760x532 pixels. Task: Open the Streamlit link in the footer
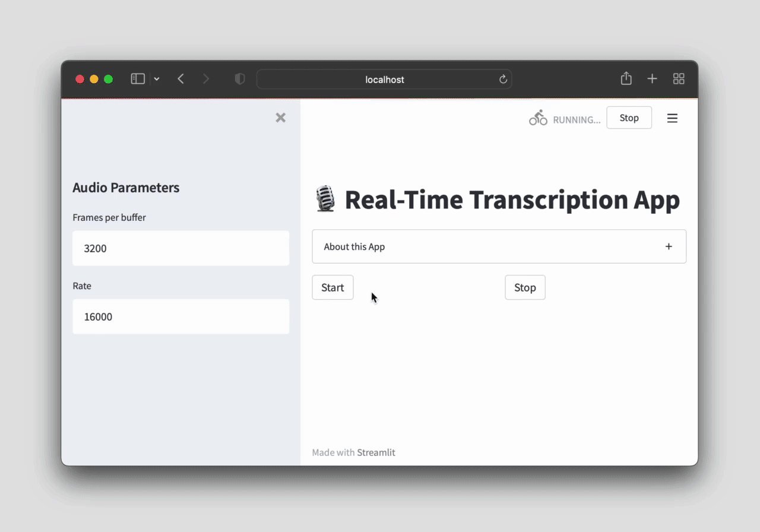point(376,452)
